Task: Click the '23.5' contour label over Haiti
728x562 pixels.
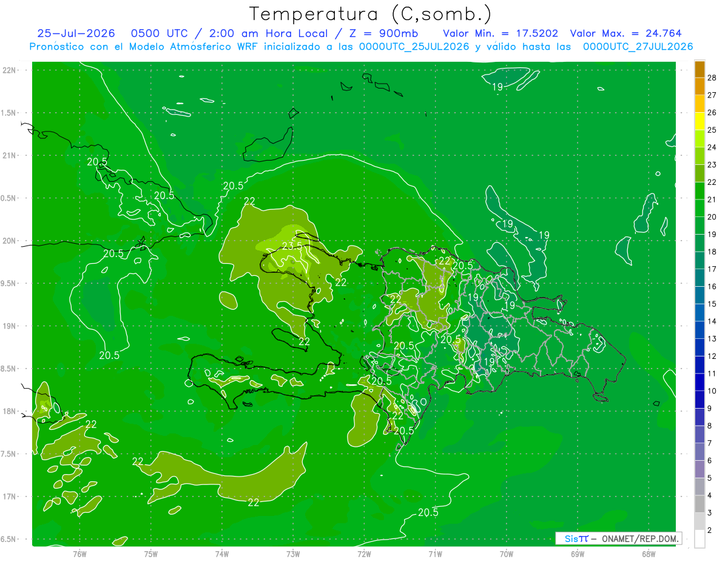Action: pyautogui.click(x=292, y=246)
